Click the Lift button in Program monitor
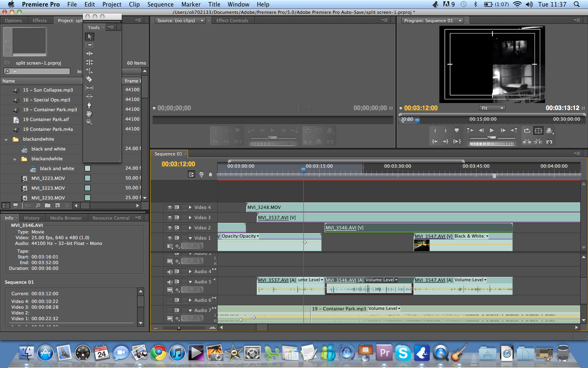The image size is (588, 368). (527, 141)
